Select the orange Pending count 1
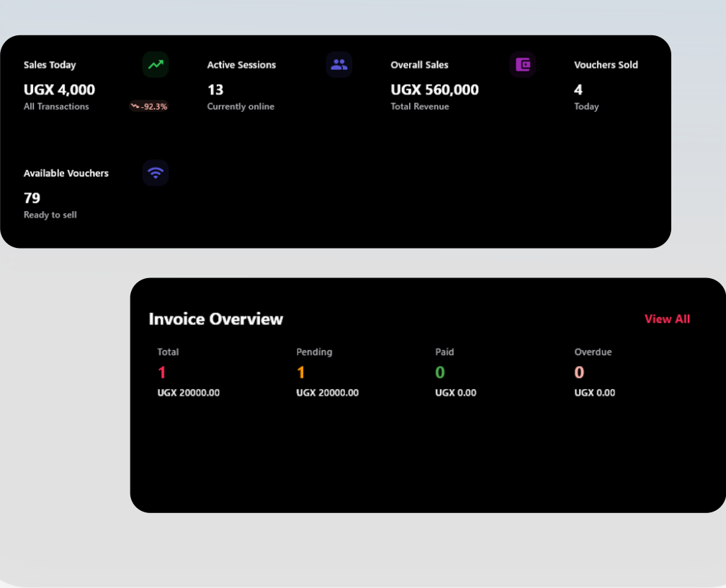 click(300, 372)
